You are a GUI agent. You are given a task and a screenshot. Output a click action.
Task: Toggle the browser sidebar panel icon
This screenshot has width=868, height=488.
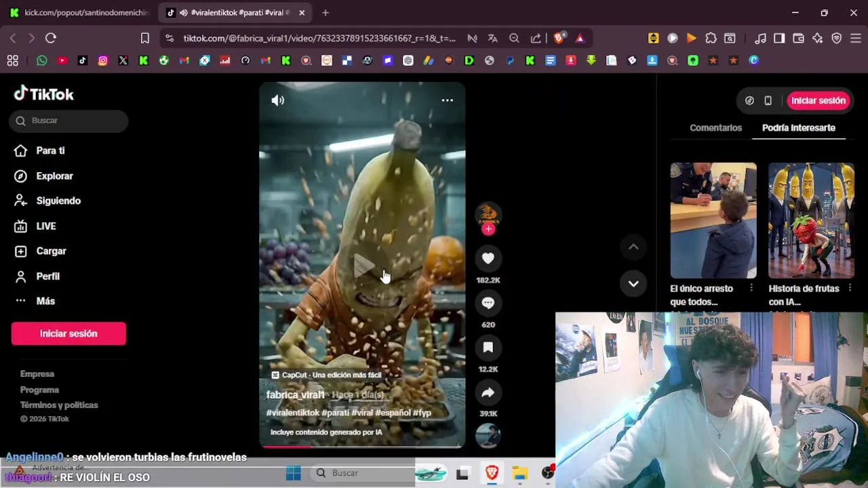pos(779,38)
